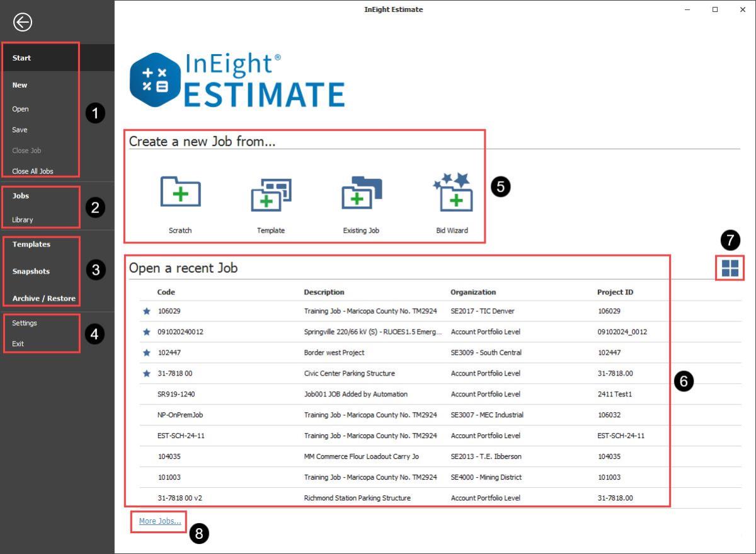Select the Start menu item
Viewport: 756px width, 554px height.
21,58
